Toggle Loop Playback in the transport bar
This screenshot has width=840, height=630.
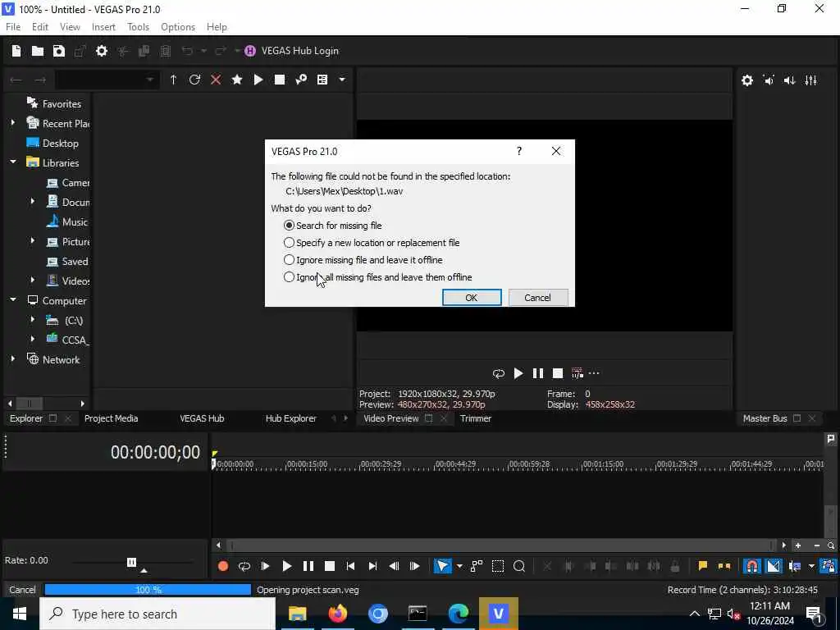(244, 566)
